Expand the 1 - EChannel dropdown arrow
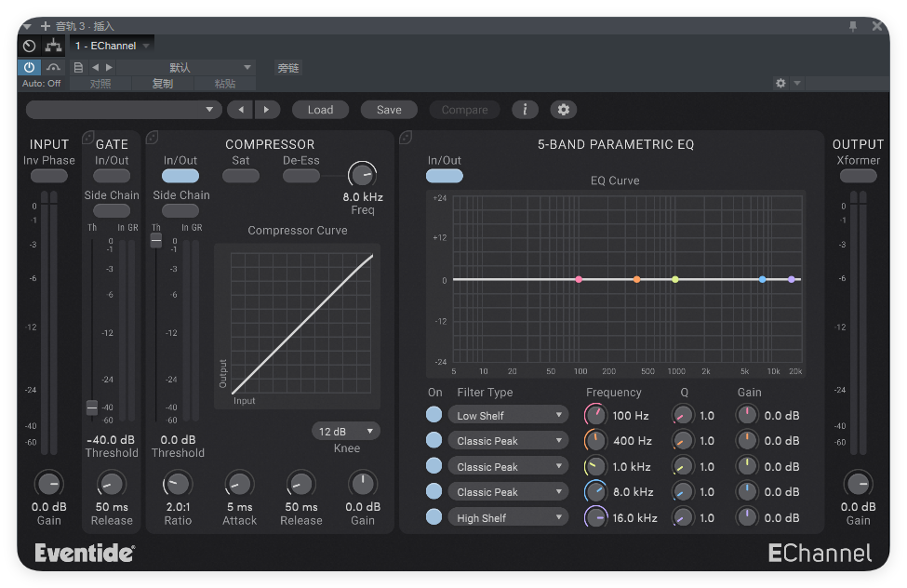Screen dimensions: 907x588 [x=146, y=46]
